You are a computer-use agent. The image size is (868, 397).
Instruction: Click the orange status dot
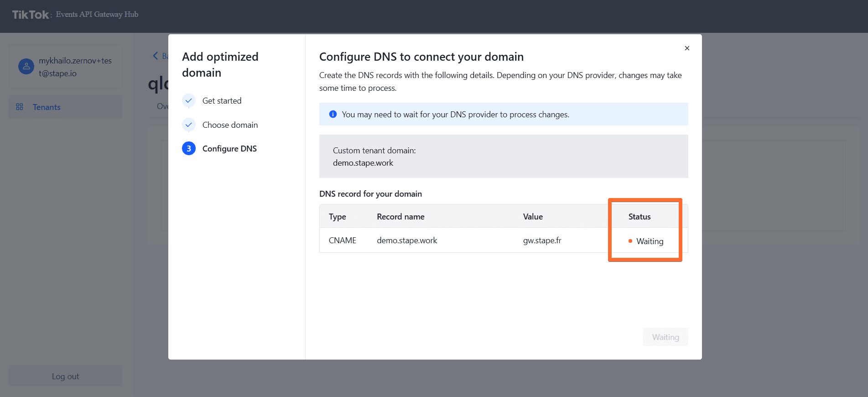630,241
